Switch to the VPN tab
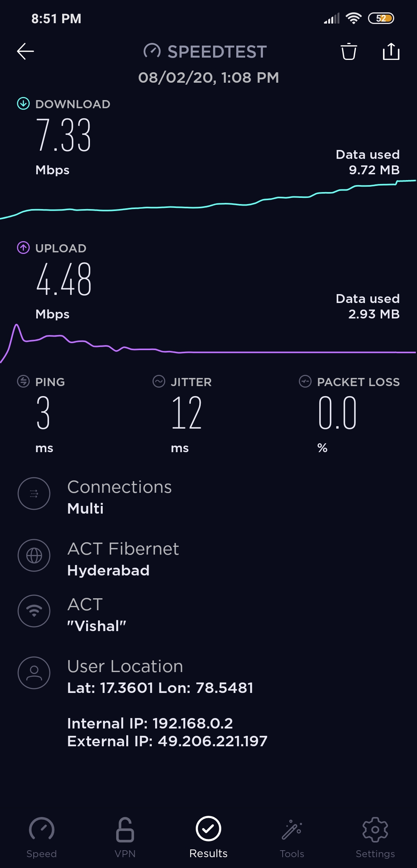This screenshot has width=417, height=868. point(125,837)
